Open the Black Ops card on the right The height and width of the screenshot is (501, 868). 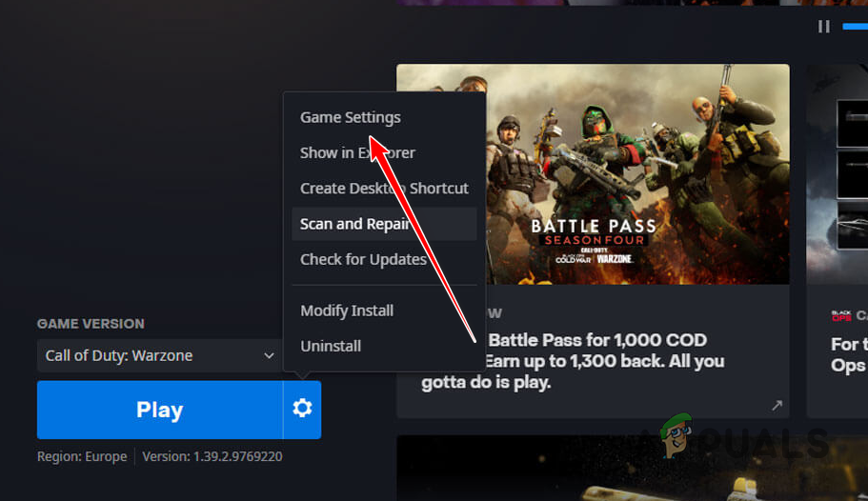(x=838, y=241)
